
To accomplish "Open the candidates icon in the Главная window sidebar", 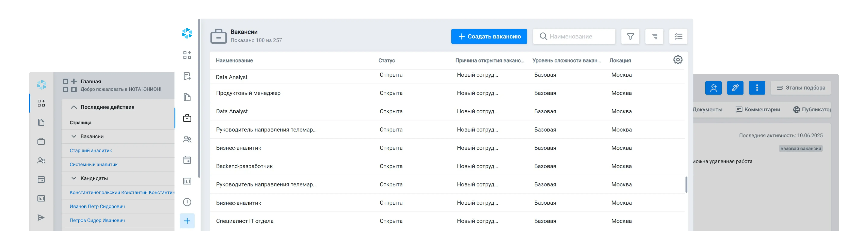I will (41, 161).
